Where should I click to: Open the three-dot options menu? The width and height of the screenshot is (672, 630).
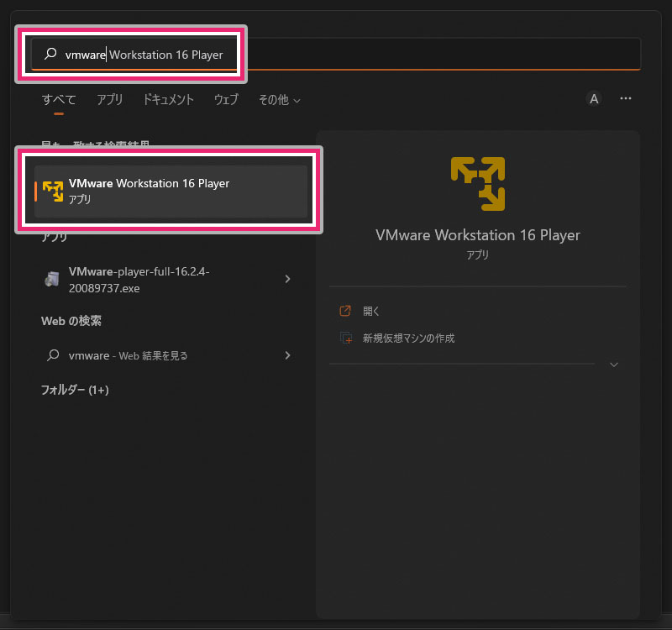[x=625, y=98]
